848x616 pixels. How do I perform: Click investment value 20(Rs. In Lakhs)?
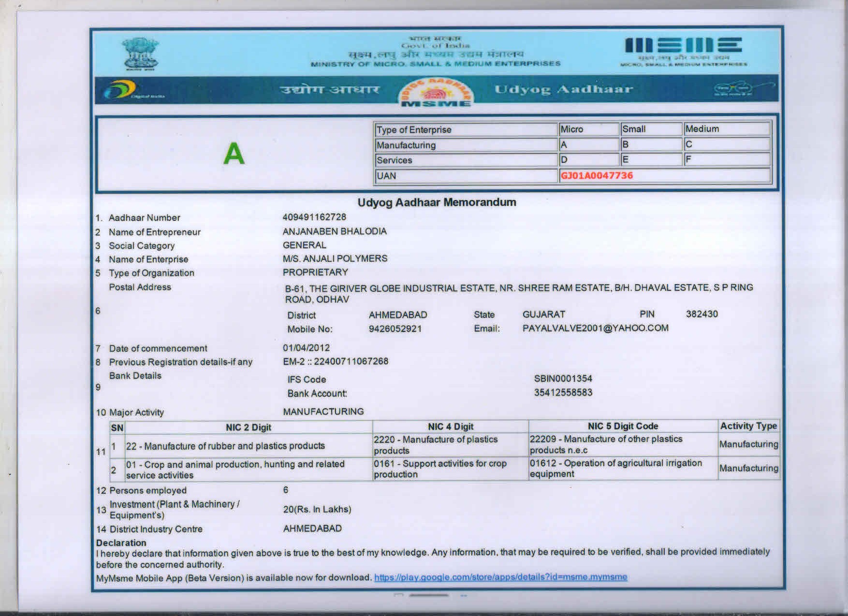point(317,509)
